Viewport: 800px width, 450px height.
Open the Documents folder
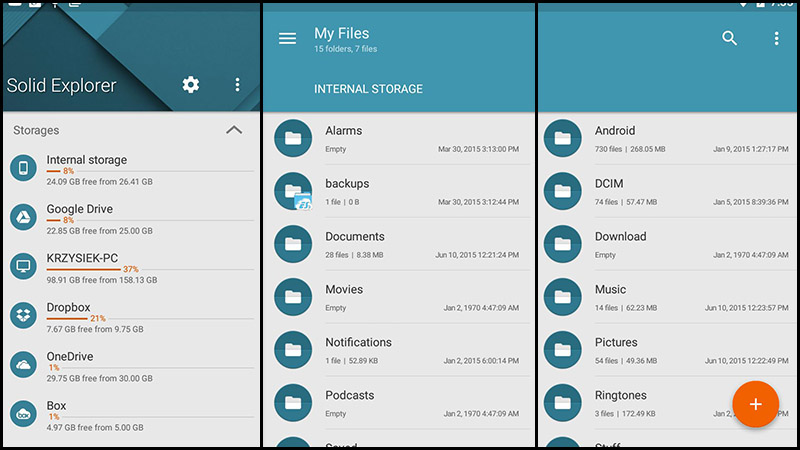[355, 237]
